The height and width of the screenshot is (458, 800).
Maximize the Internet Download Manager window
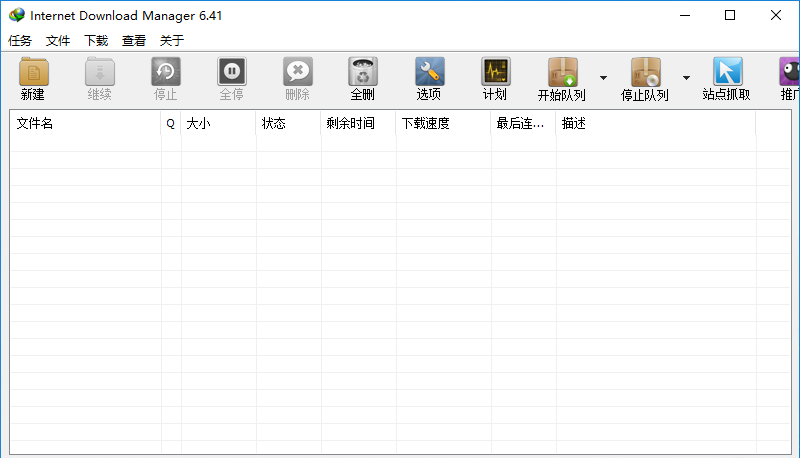click(730, 15)
